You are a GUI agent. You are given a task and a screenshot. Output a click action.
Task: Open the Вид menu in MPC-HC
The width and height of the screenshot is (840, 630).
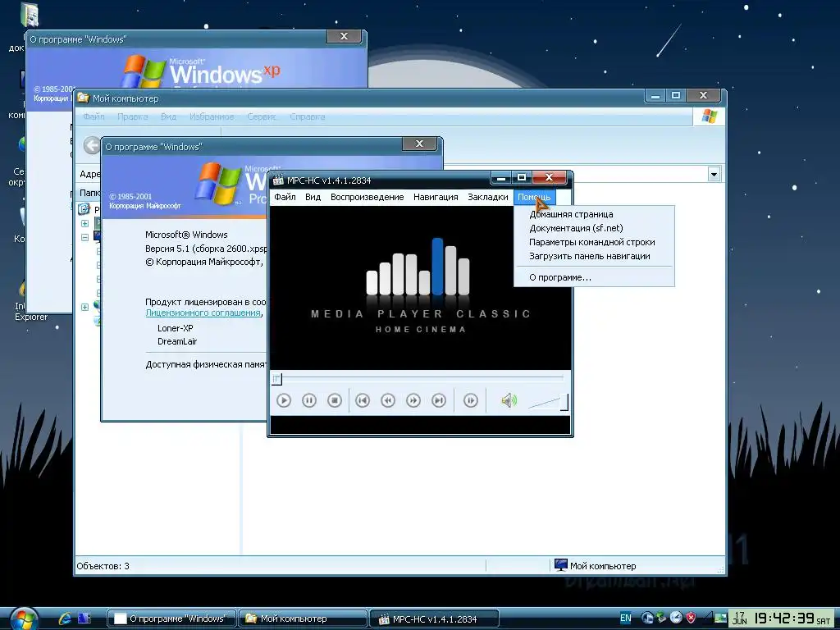(313, 197)
